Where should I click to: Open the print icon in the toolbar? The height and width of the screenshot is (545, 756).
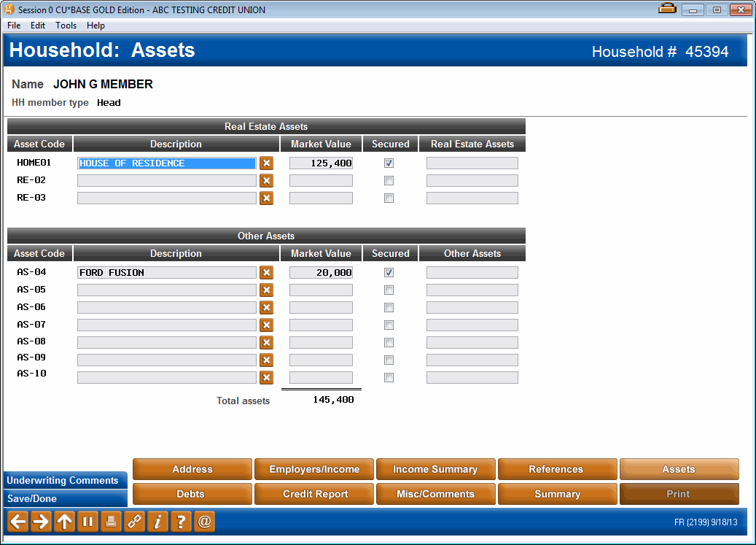[x=111, y=522]
